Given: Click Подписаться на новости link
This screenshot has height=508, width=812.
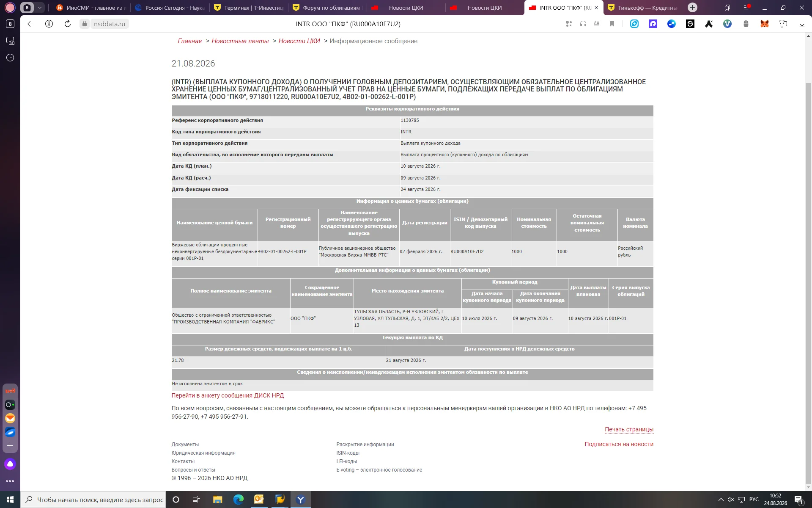Looking at the screenshot, I should click(x=619, y=444).
